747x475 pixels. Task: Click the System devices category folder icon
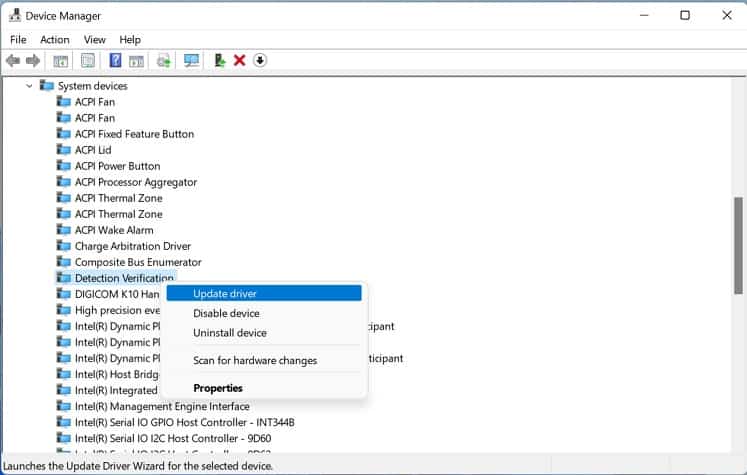47,85
